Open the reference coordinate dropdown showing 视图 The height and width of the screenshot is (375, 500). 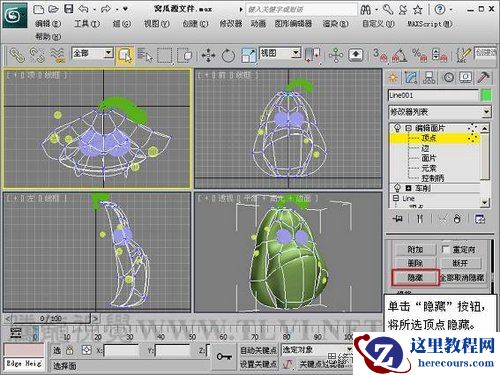(280, 53)
